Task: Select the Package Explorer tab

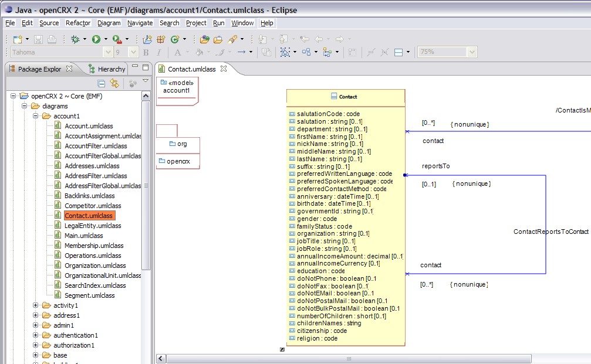Action: (x=40, y=69)
